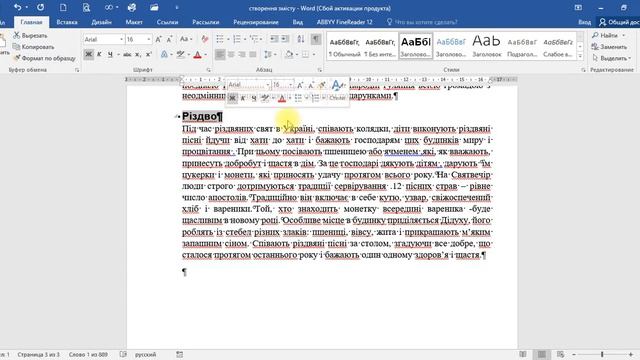Open shading paint bucket color

(289, 54)
